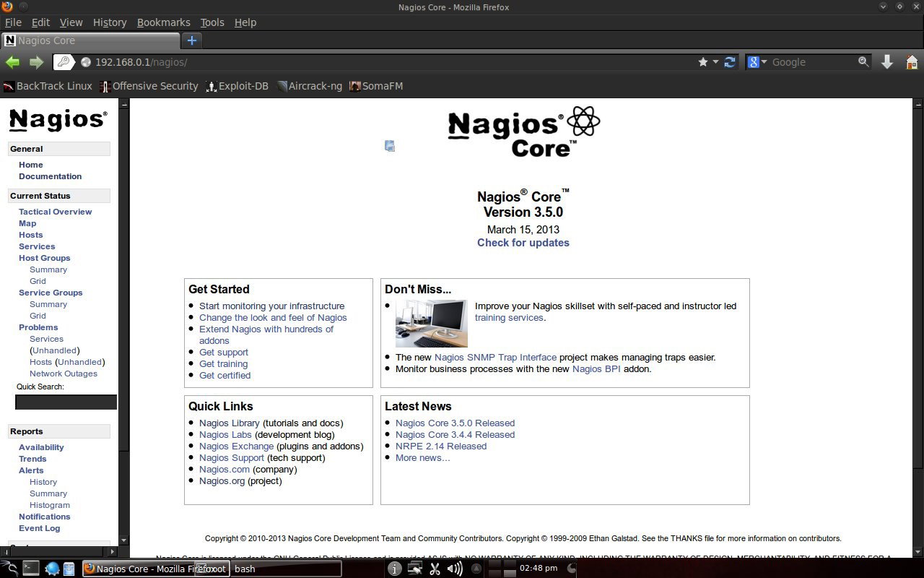924x578 pixels.
Task: Open the Tools menu
Action: click(212, 22)
